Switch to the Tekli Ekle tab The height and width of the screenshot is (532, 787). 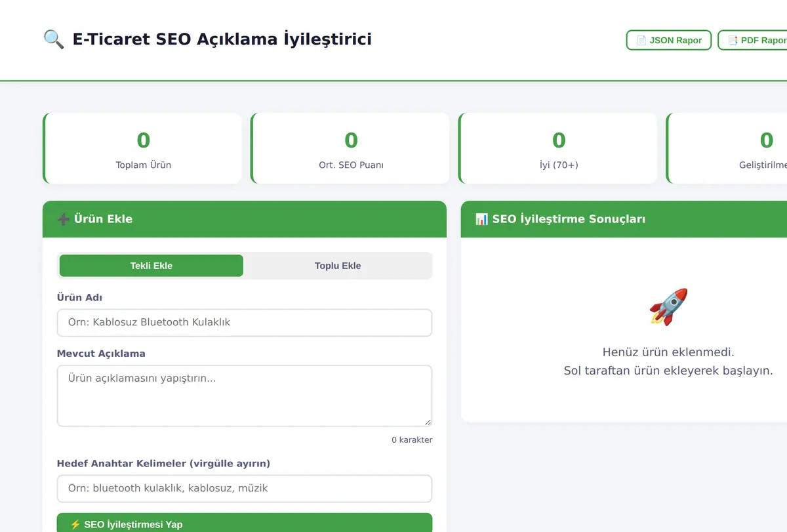[x=151, y=266]
